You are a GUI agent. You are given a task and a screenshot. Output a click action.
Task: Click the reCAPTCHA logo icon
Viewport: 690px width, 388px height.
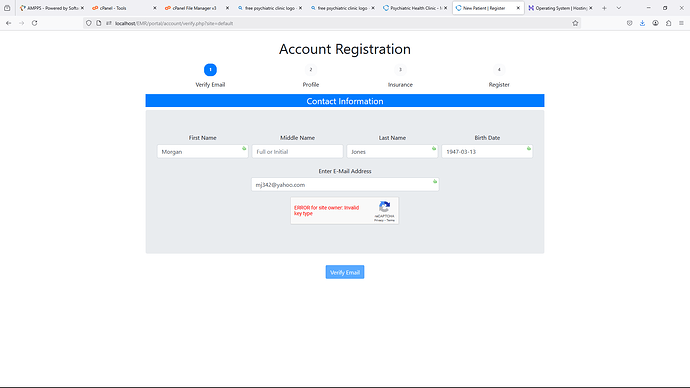click(x=385, y=207)
